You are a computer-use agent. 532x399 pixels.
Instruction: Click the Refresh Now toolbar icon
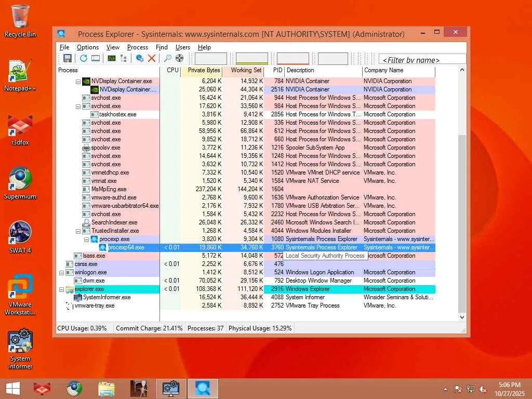coord(84,58)
